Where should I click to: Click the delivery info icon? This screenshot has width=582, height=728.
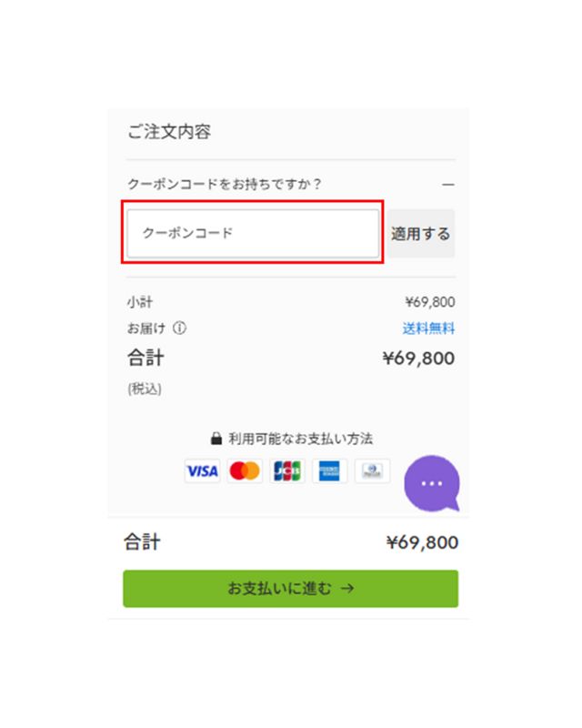point(179,329)
